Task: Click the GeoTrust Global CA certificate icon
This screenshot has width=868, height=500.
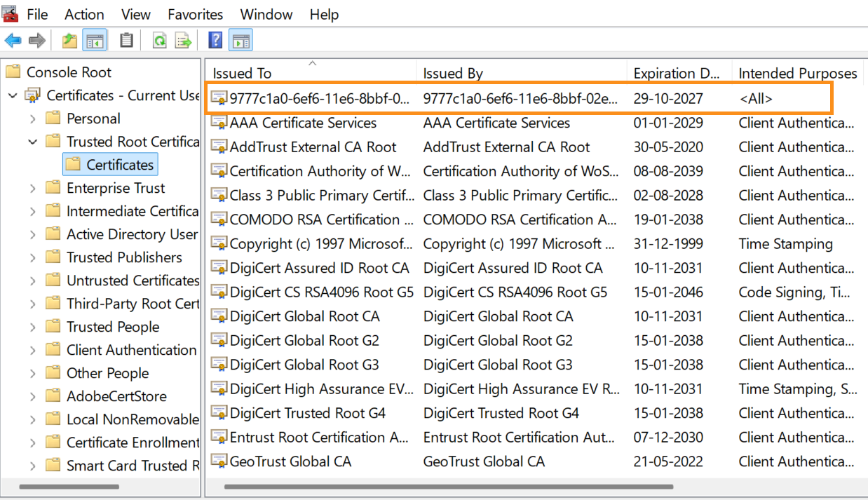Action: [219, 461]
